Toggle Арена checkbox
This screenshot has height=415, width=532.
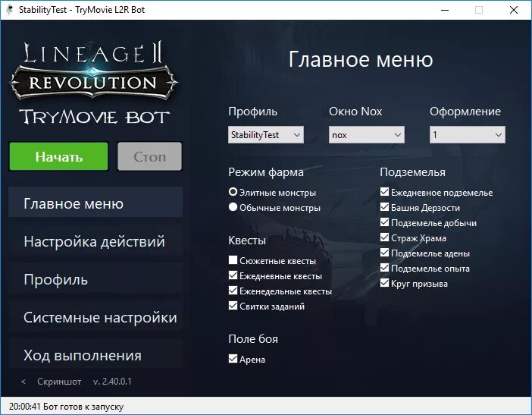[233, 359]
